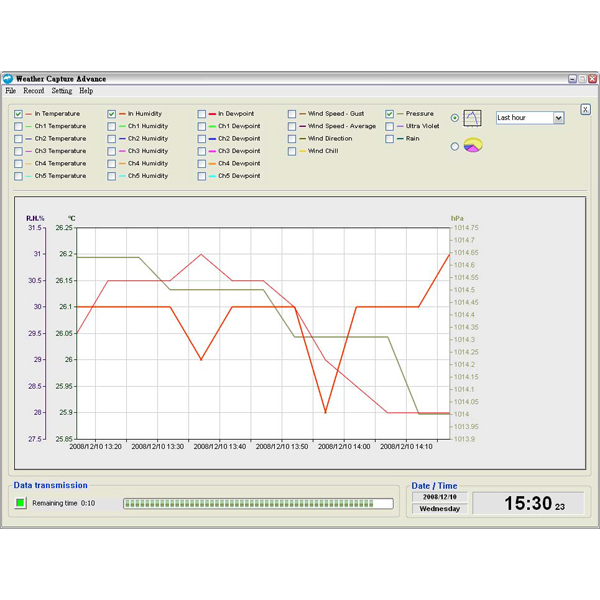Enable Wind Direction checkbox
The width and height of the screenshot is (600, 600).
coord(292,139)
